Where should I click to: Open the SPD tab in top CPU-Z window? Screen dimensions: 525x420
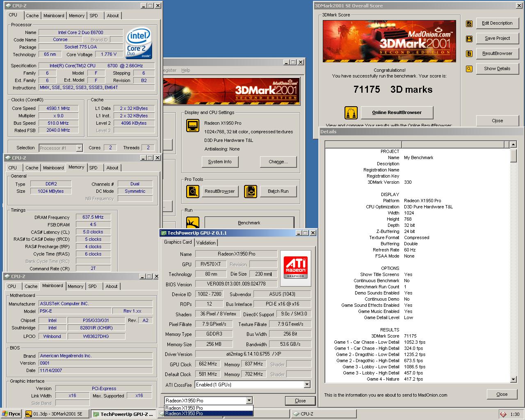coord(94,16)
